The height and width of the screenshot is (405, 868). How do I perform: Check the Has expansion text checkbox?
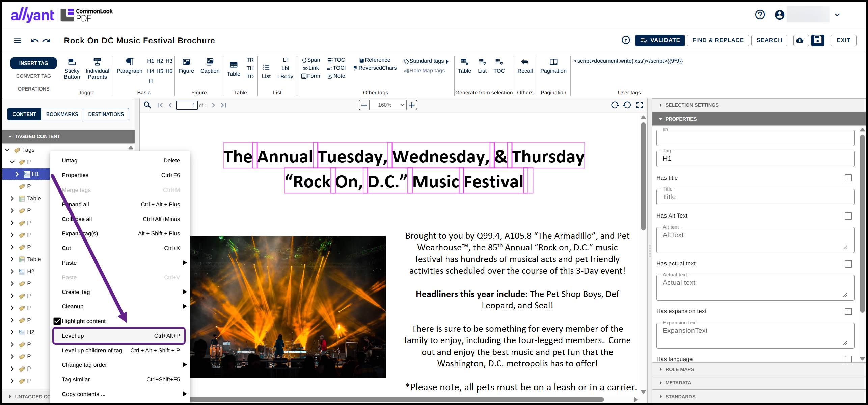tap(848, 311)
